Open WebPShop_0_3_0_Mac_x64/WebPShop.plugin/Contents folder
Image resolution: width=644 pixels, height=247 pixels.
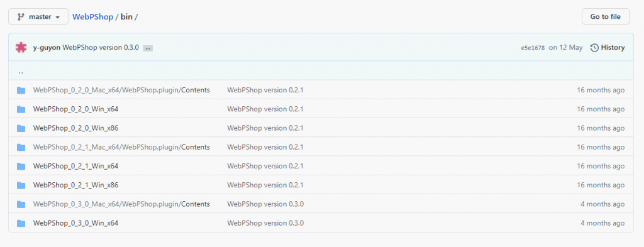click(121, 204)
